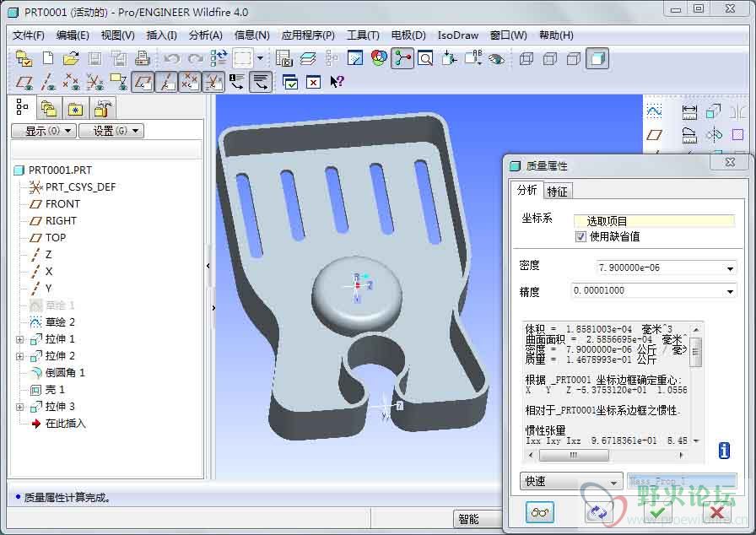756x535 pixels.
Task: Click the results vertical scrollbar thumb
Action: click(695, 352)
